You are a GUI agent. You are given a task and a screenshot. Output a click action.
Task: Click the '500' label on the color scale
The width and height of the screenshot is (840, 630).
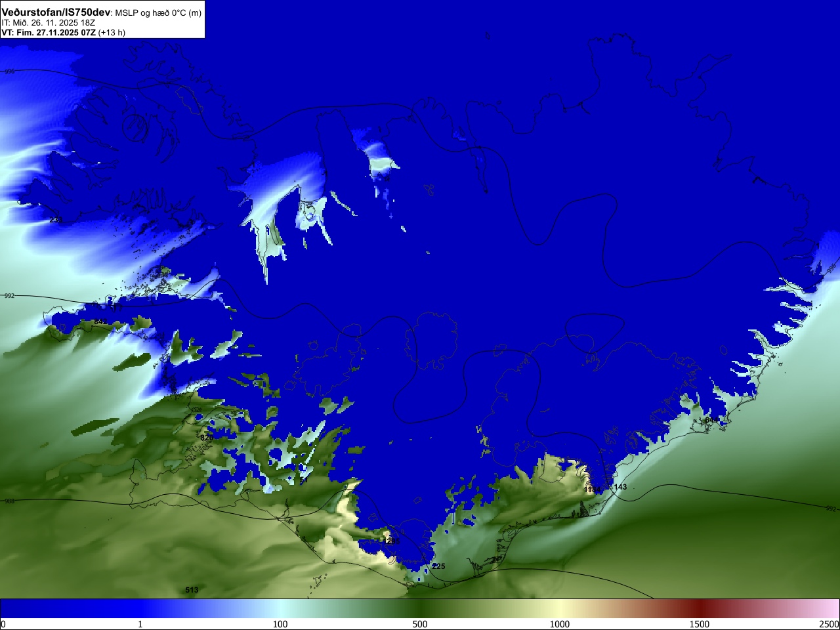420,624
